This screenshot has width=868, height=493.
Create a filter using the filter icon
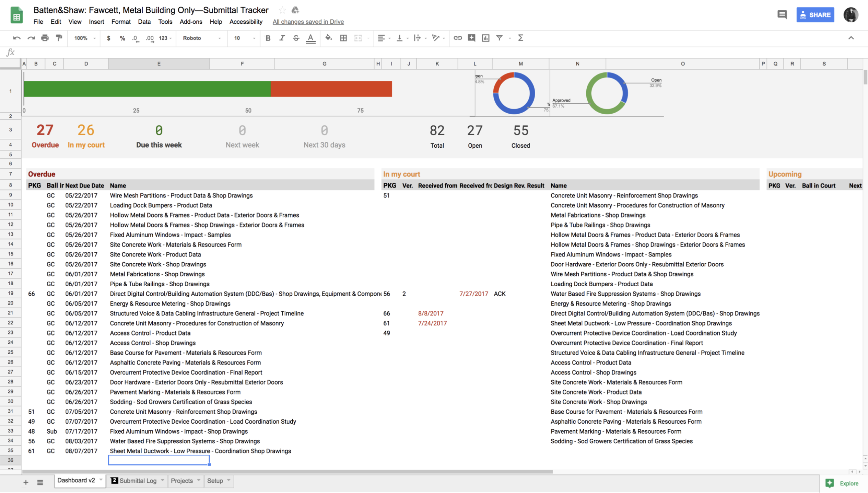tap(500, 38)
